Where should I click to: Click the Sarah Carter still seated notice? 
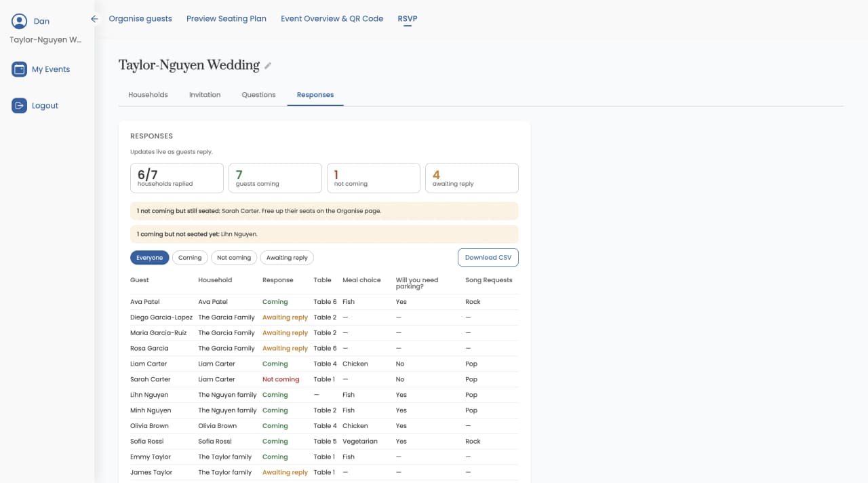coord(324,211)
